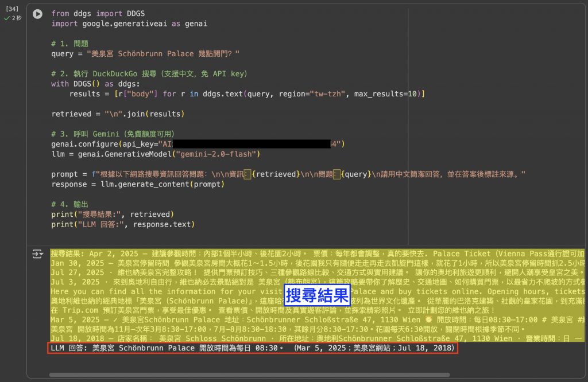
Task: Click the 'import google.generativeai as genai' line
Action: pos(129,24)
